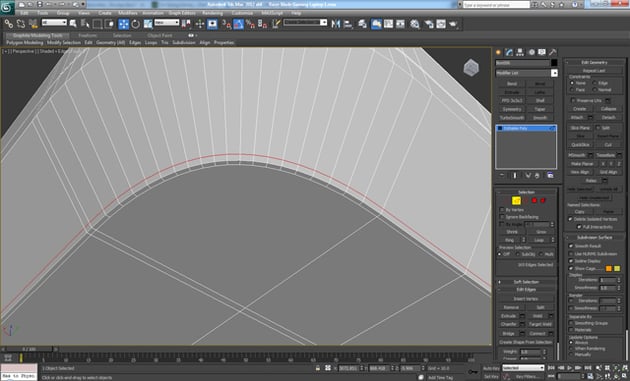Screen dimensions: 630x381
Task: Click the orange Show Cage color swatch
Action: click(609, 268)
